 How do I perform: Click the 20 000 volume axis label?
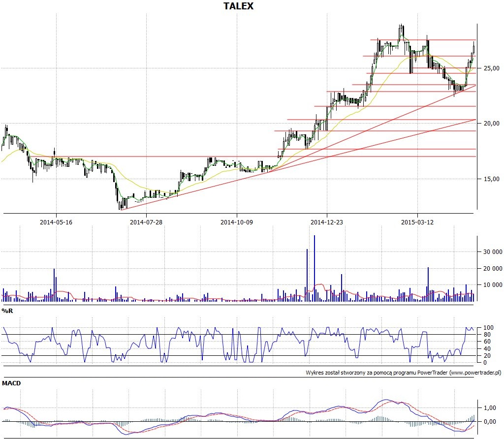493,269
